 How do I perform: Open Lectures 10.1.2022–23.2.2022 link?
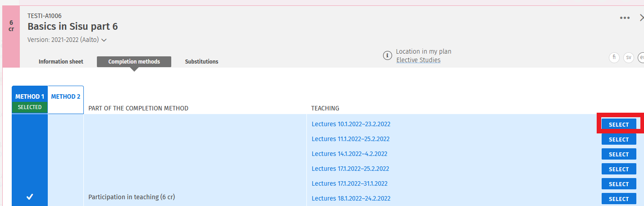pyautogui.click(x=351, y=124)
